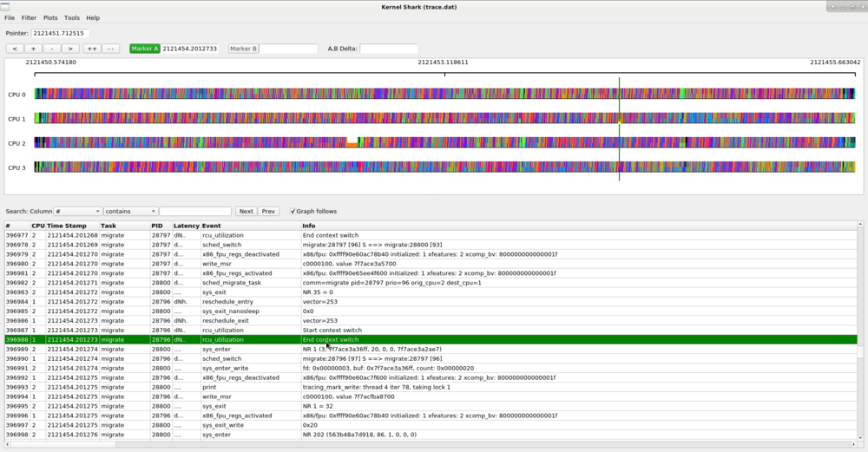Open the File menu
The height and width of the screenshot is (452, 868).
tap(10, 17)
